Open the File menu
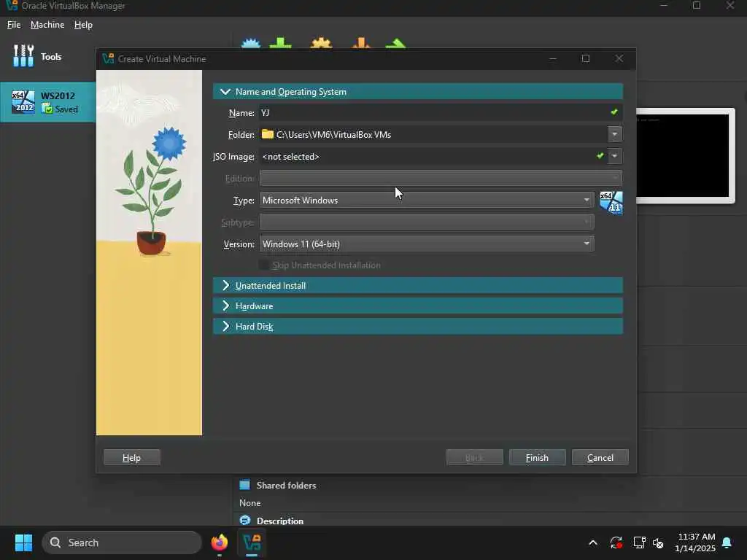The width and height of the screenshot is (747, 560). [14, 25]
